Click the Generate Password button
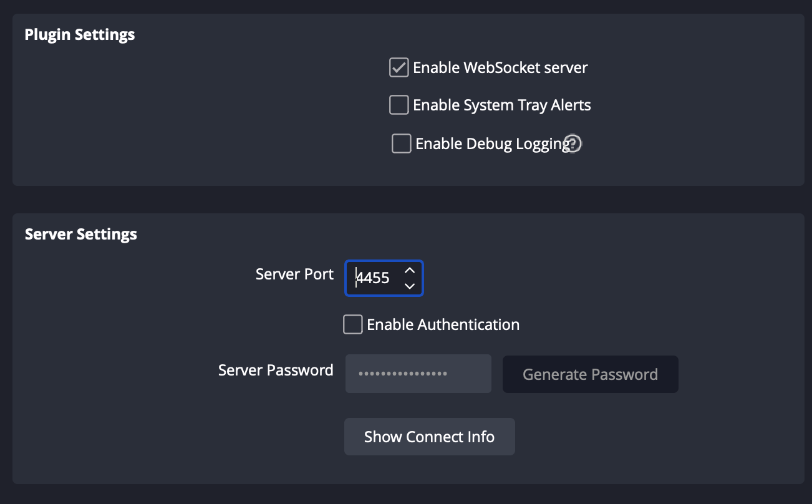This screenshot has height=504, width=812. coord(590,374)
